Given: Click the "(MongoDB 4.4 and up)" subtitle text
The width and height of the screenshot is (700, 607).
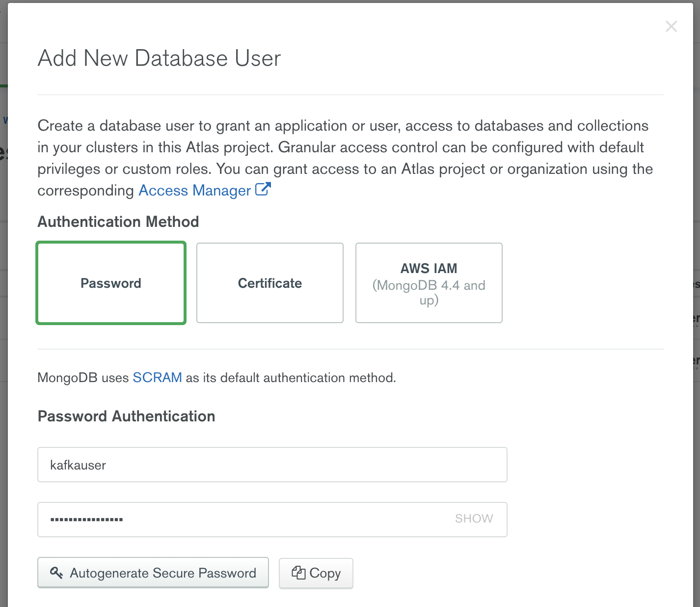Looking at the screenshot, I should [x=429, y=292].
